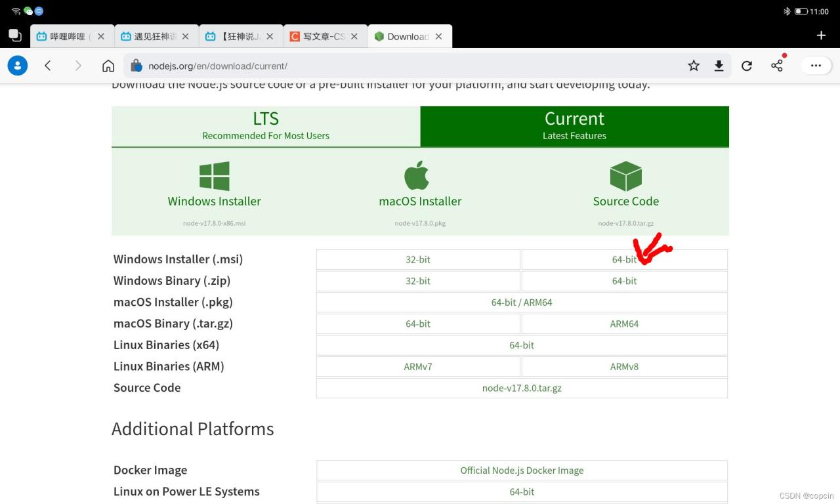Bookmark this page with the star icon
The height and width of the screenshot is (504, 840).
(x=694, y=66)
